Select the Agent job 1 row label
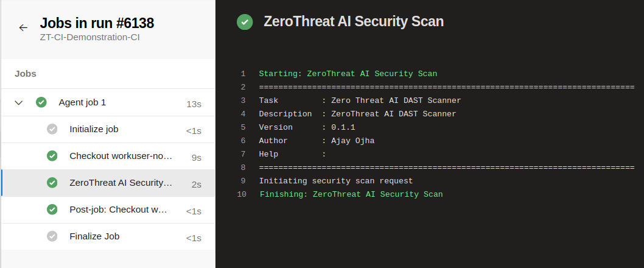Screen dimensions: 644x268 tap(82, 102)
